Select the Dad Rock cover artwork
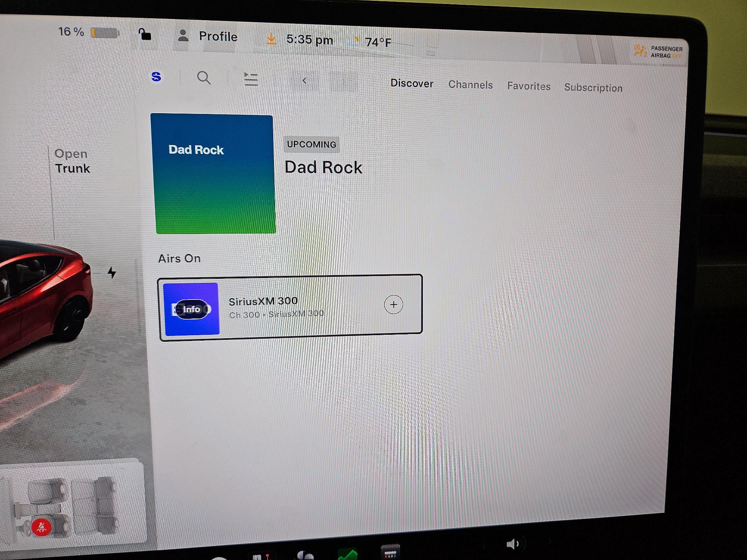This screenshot has width=747, height=560. click(x=213, y=174)
